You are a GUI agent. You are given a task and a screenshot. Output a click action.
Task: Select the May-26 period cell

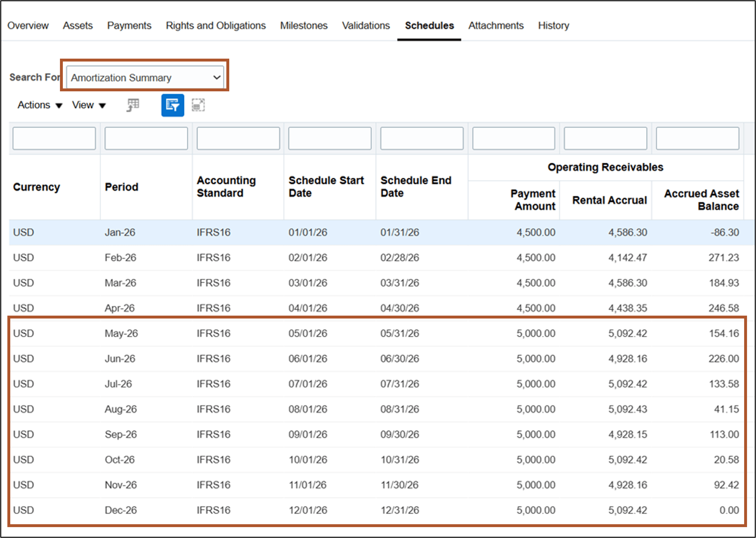point(121,333)
